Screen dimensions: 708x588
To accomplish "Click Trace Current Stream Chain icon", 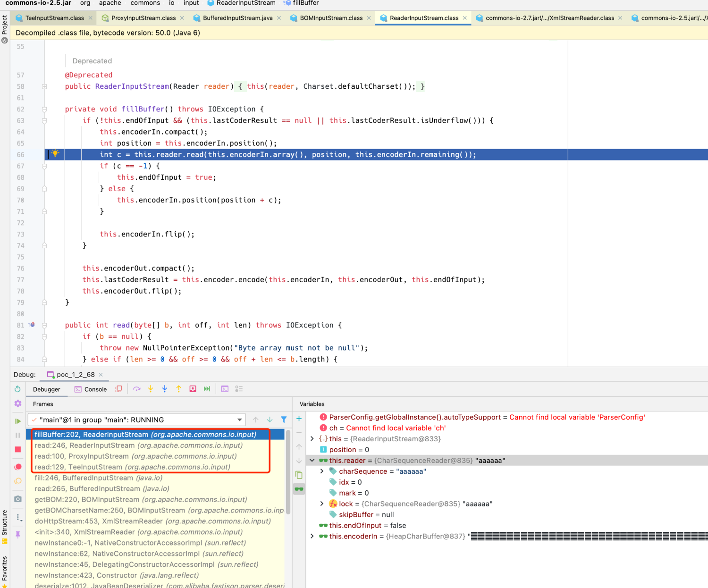I will 239,389.
